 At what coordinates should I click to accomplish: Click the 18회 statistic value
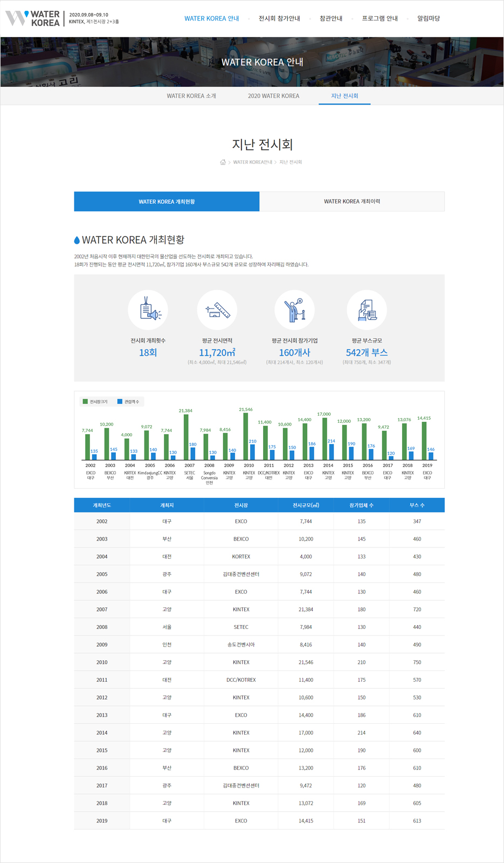pos(148,353)
